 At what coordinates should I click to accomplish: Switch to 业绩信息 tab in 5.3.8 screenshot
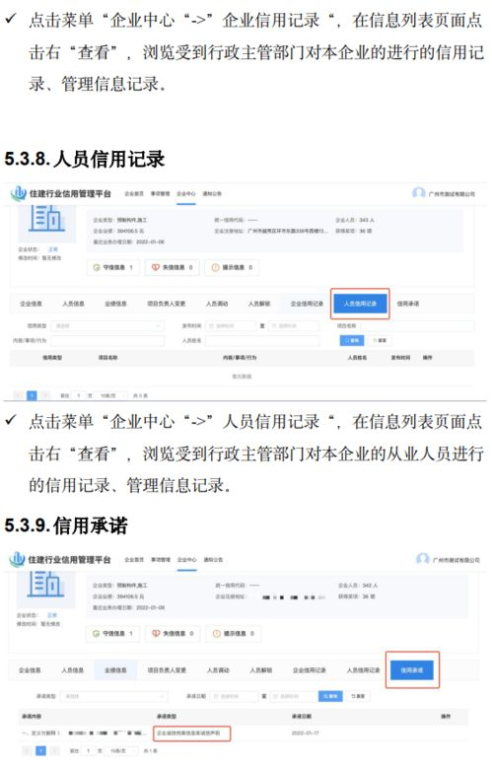pos(116,304)
